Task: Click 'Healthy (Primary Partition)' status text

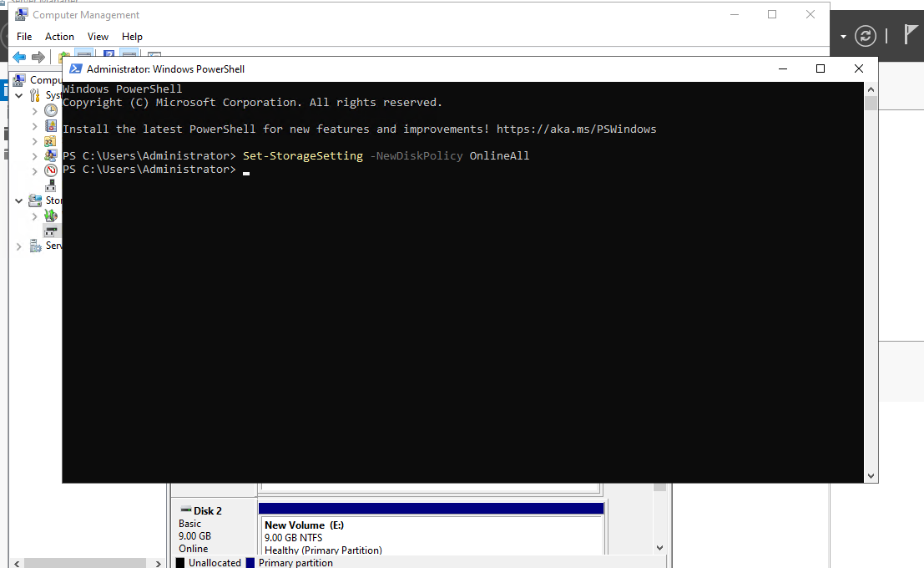Action: [323, 550]
